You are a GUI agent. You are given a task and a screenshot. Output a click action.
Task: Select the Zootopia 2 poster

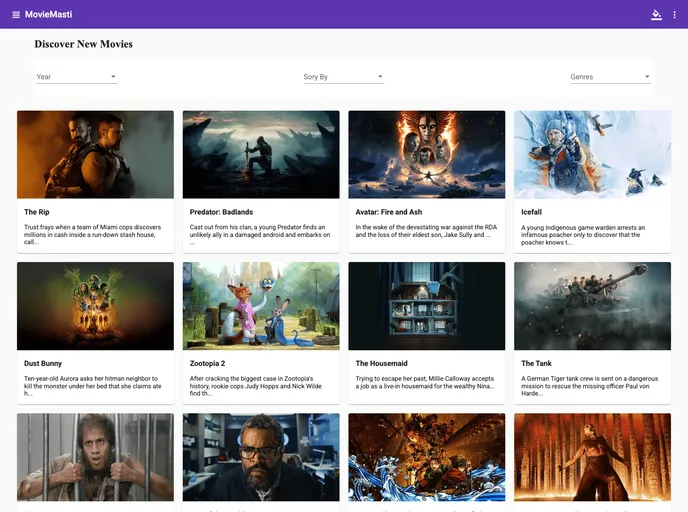(x=261, y=306)
